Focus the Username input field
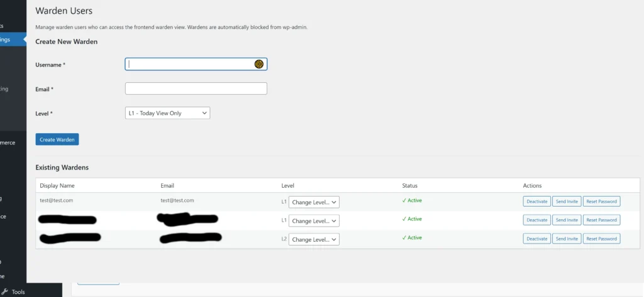Screen dimensions: 644x297 click(x=196, y=64)
